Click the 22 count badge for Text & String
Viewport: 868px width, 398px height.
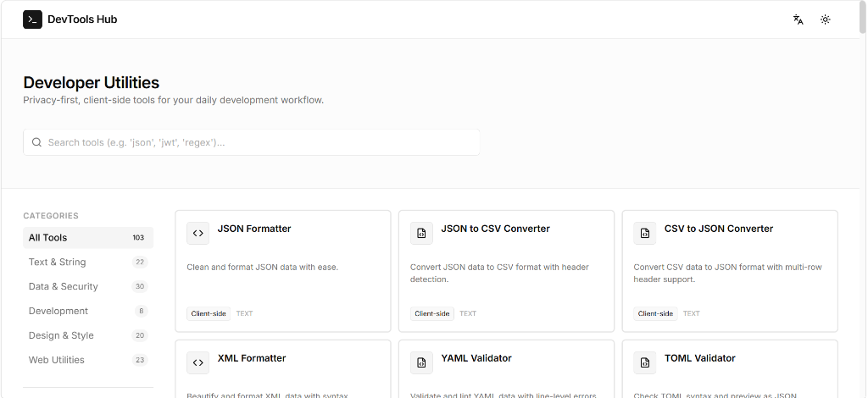140,262
